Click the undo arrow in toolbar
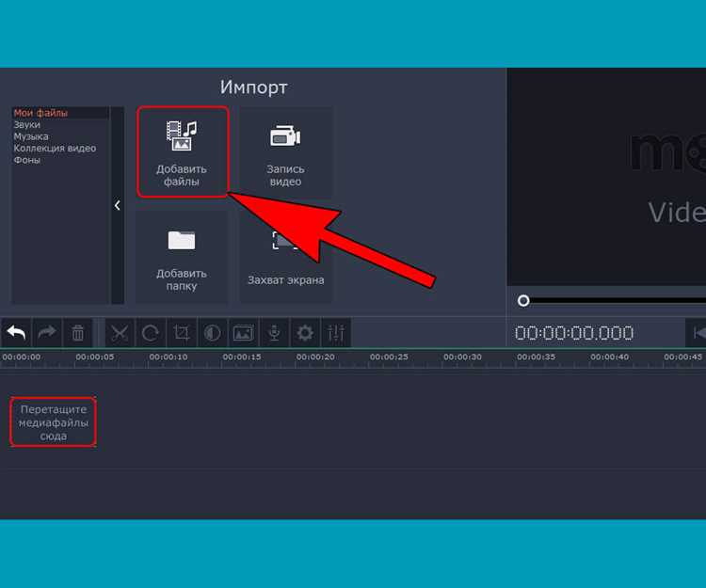The height and width of the screenshot is (588, 706). pyautogui.click(x=16, y=333)
